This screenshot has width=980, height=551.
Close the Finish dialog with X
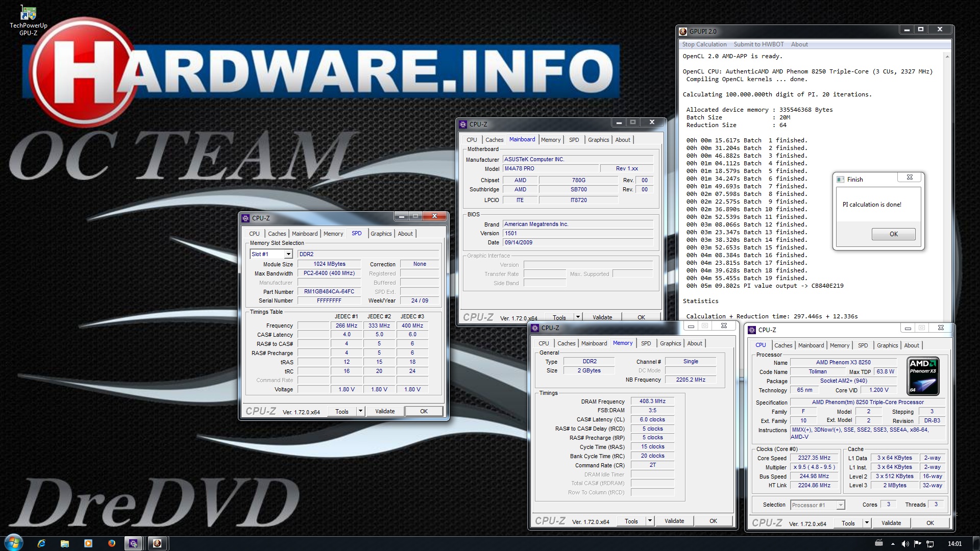(910, 178)
